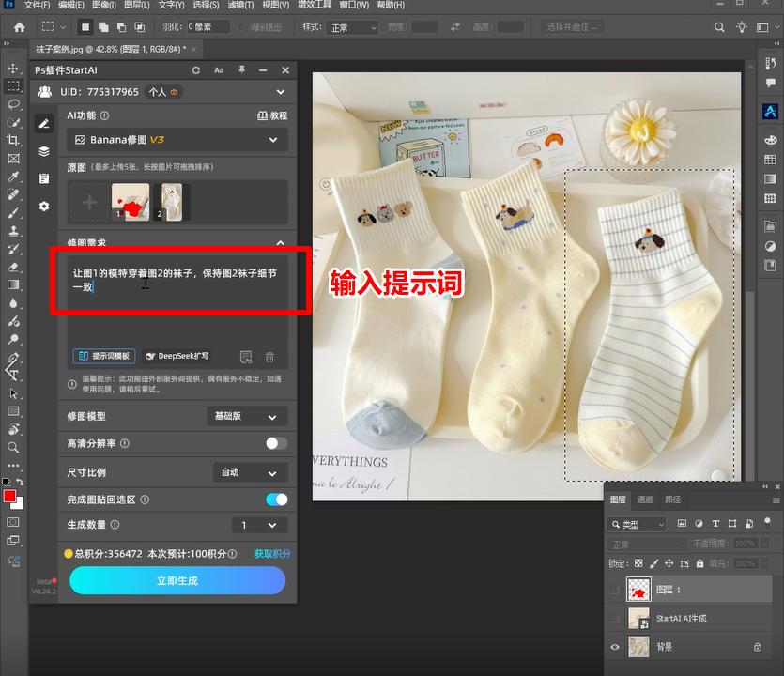Open StartAI layers stack sidebar icon
The width and height of the screenshot is (784, 676).
[44, 151]
